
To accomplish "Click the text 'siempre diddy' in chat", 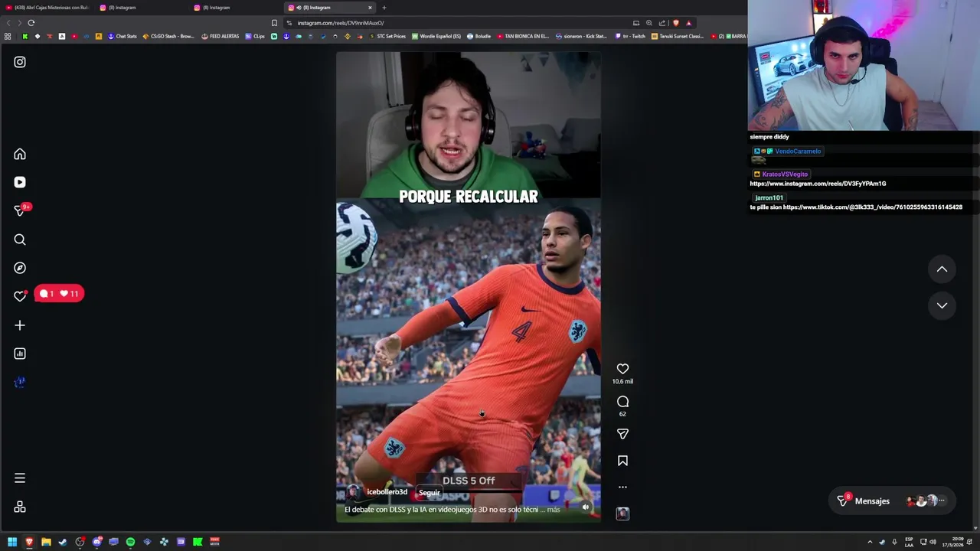I will click(769, 137).
